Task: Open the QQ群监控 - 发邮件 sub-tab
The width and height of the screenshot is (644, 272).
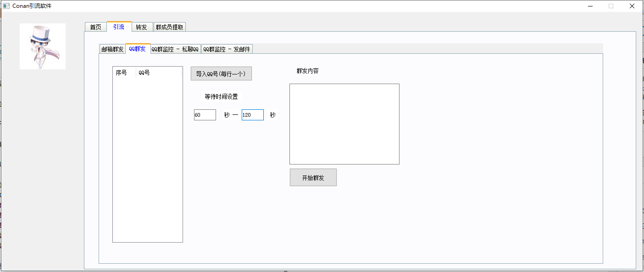Action: click(x=227, y=49)
